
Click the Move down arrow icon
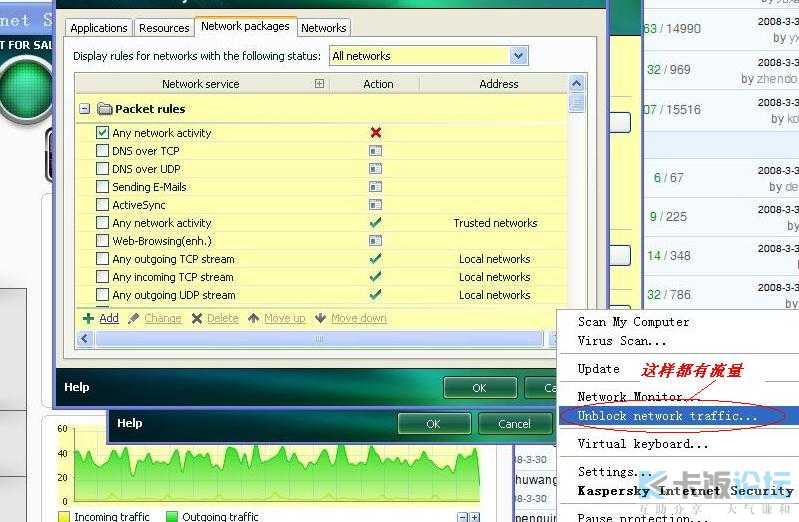coord(320,318)
